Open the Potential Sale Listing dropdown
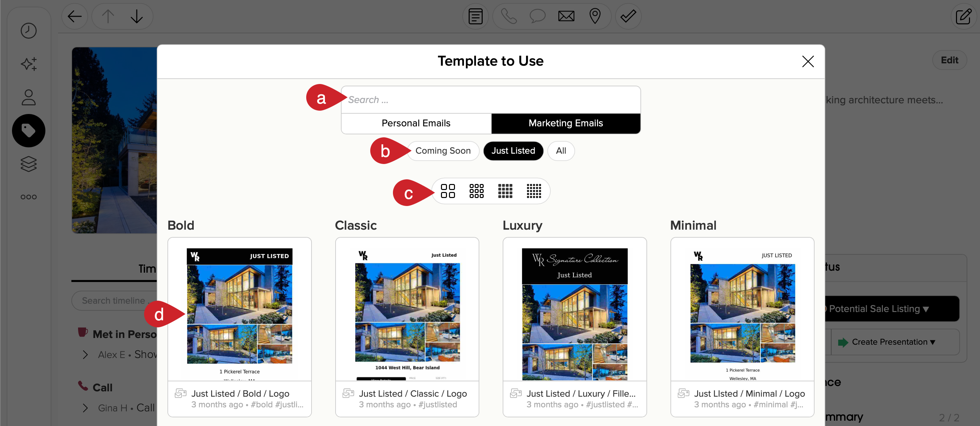Screen dimensions: 980x426 892,309
